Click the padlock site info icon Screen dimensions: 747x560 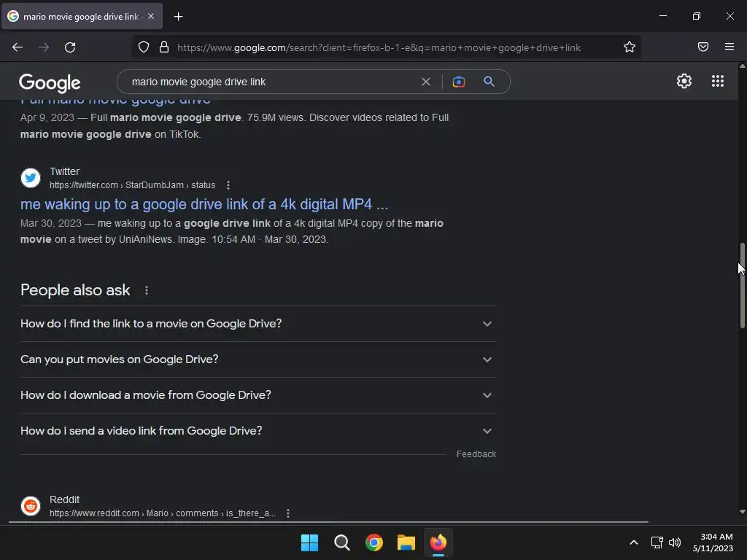pos(164,47)
